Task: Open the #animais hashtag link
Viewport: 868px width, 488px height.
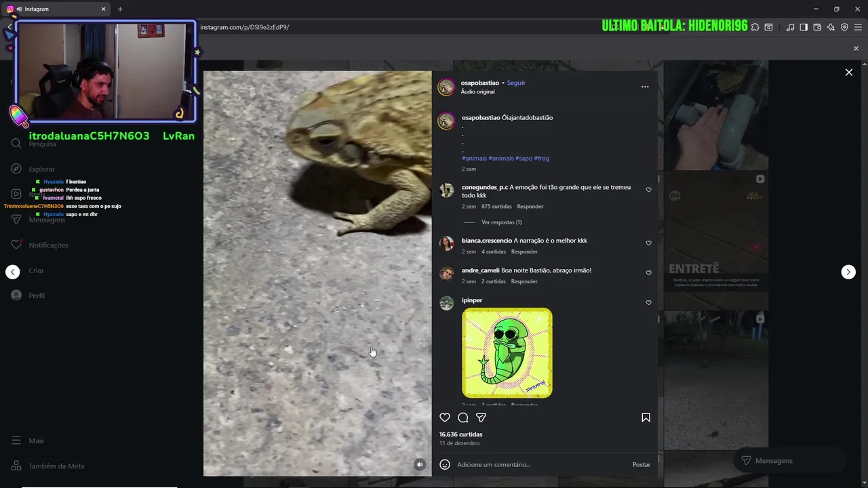Action: (x=474, y=158)
